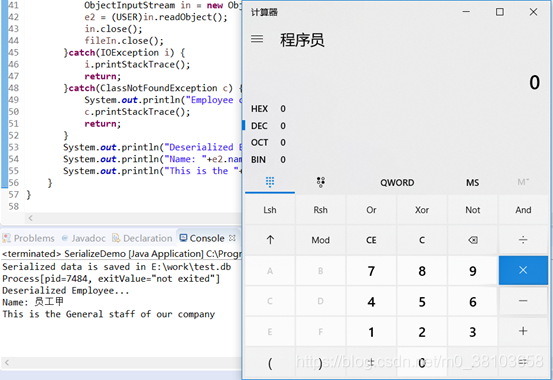553x380 pixels.
Task: Close the Console view tab
Action: pos(232,238)
